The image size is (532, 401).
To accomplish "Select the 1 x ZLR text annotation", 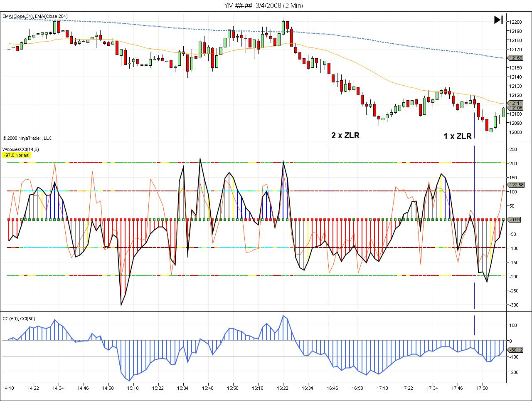I will coord(458,136).
